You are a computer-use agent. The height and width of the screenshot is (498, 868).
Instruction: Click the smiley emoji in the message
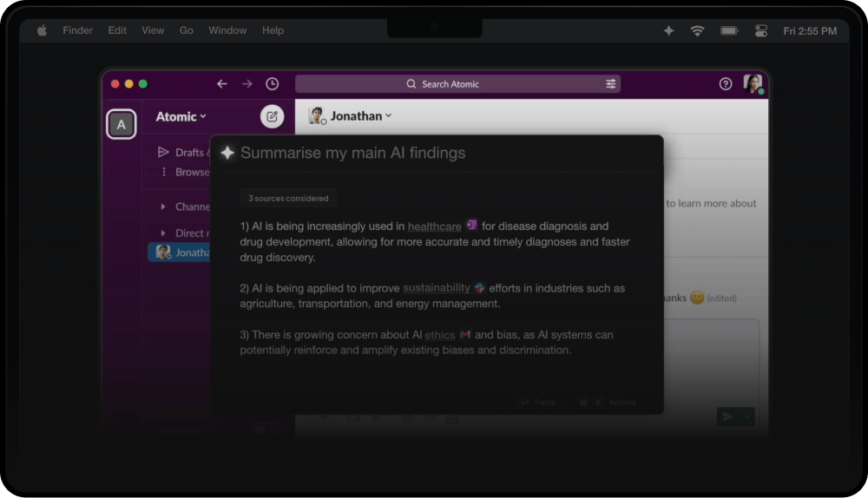[x=697, y=298]
